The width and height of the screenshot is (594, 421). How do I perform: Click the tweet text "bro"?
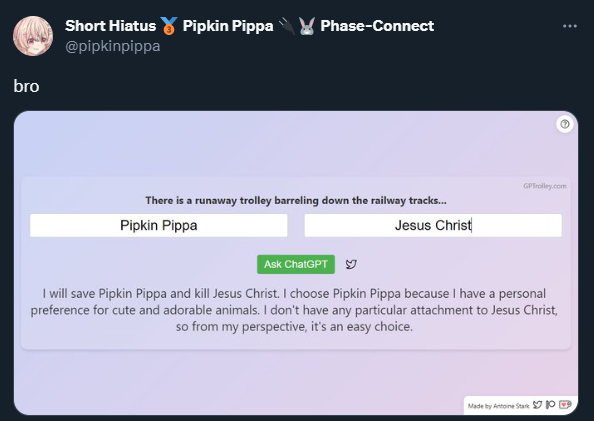[x=26, y=86]
